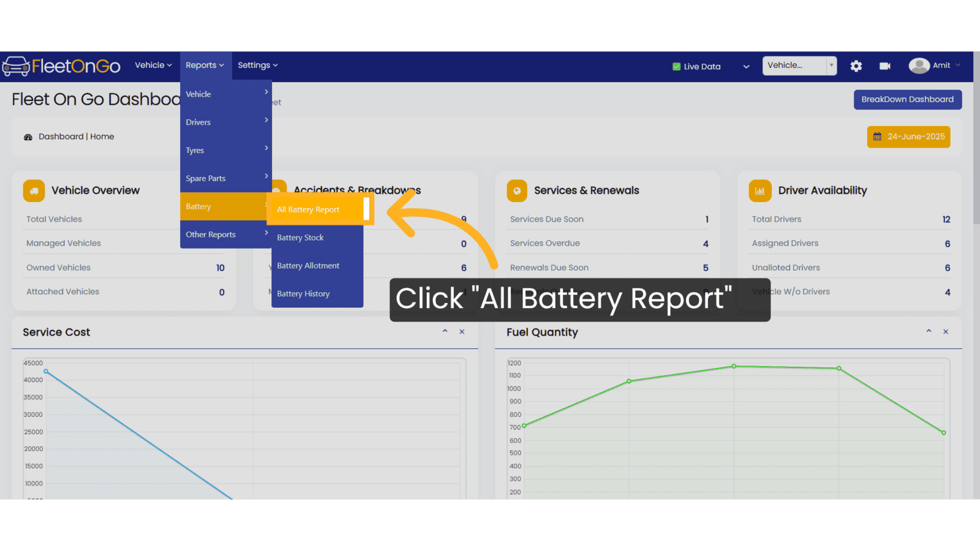Open Battery Allotment report

(x=317, y=266)
